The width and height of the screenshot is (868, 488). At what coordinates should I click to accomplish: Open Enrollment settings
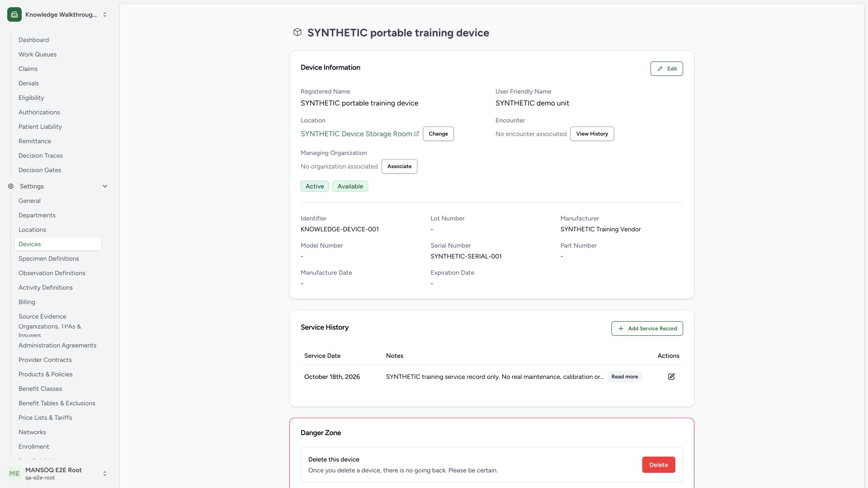[34, 446]
